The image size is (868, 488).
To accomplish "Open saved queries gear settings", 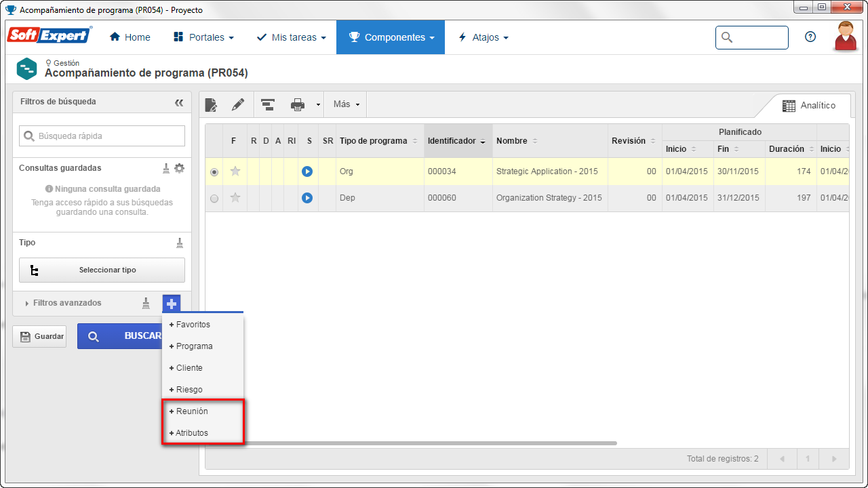I will [x=179, y=168].
